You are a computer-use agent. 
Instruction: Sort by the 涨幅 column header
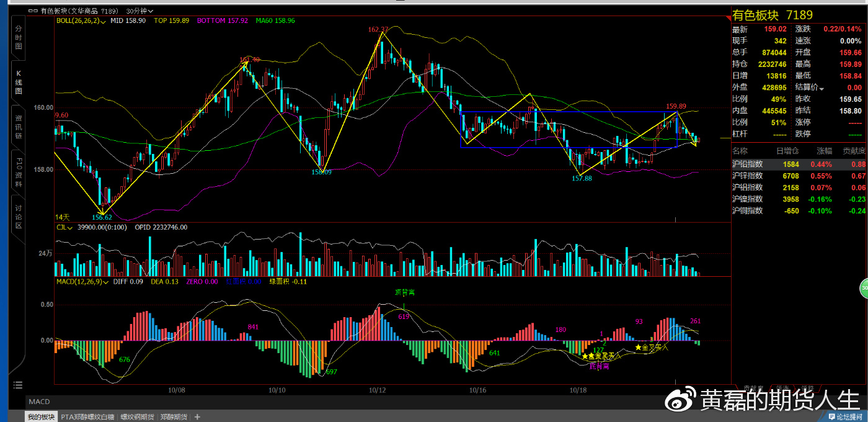pyautogui.click(x=825, y=151)
